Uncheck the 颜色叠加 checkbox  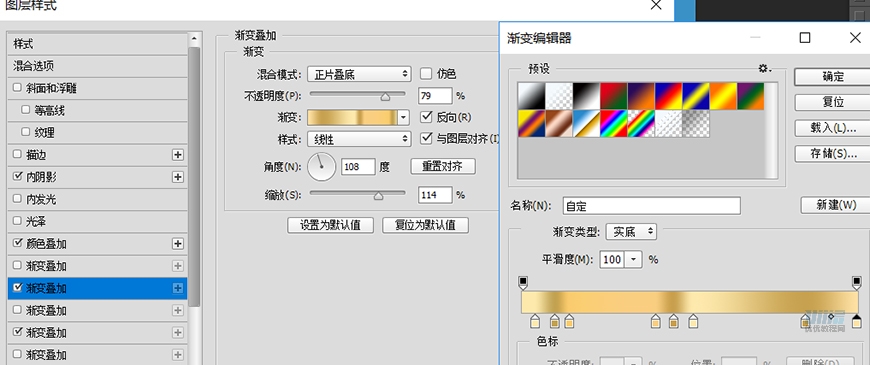click(x=17, y=243)
